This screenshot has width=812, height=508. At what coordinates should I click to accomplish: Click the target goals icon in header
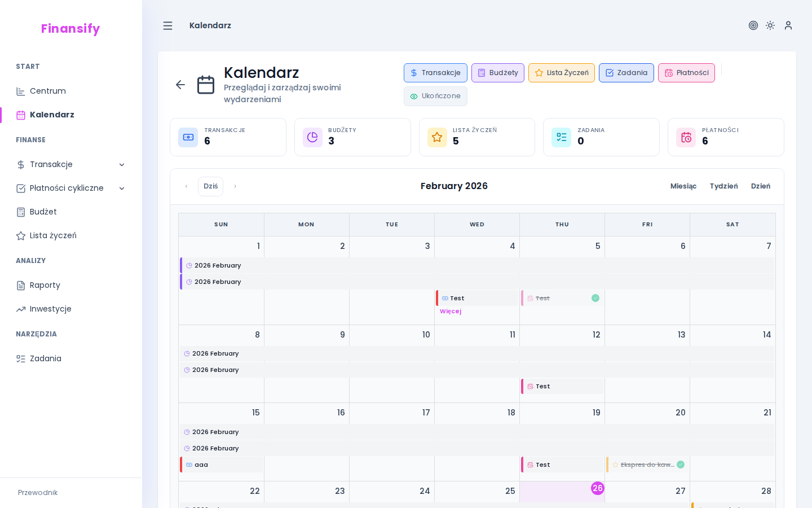pyautogui.click(x=753, y=25)
